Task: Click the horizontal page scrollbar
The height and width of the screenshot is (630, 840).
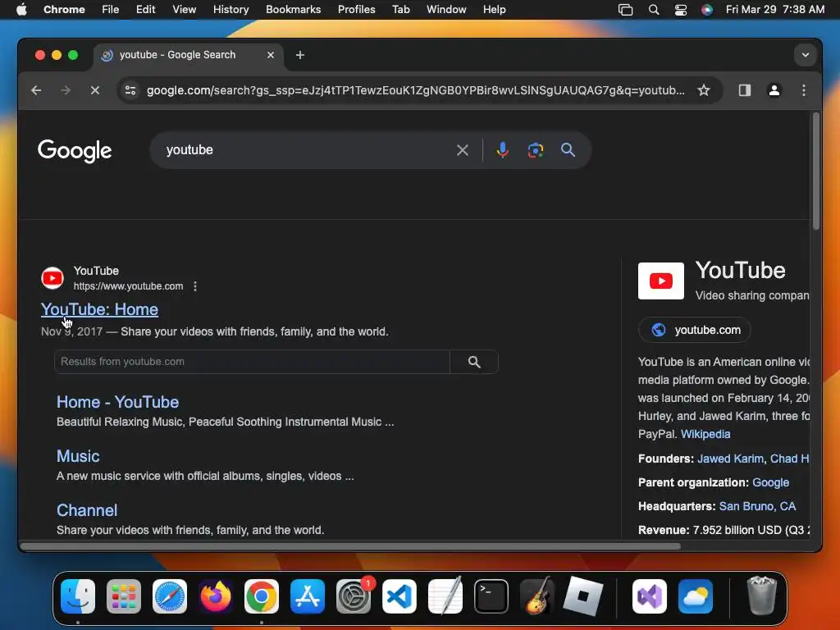Action: (x=350, y=546)
